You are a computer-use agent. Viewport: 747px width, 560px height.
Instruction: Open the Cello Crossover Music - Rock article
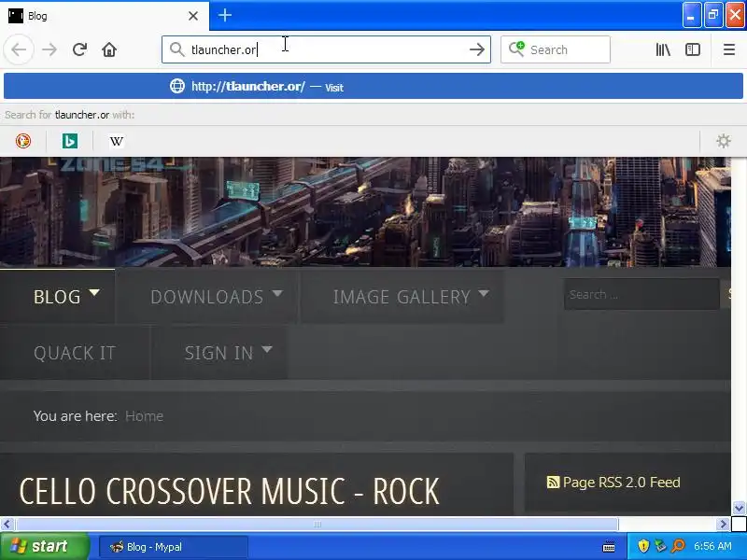coord(229,492)
